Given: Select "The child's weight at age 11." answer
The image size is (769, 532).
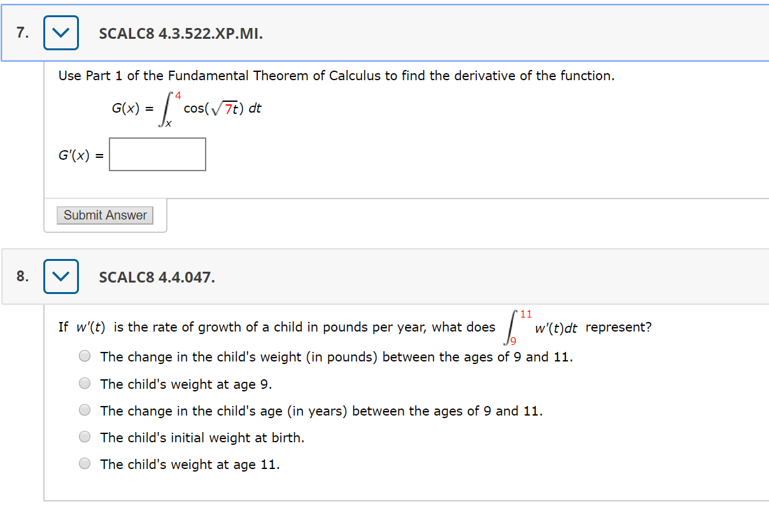Looking at the screenshot, I should pyautogui.click(x=84, y=463).
